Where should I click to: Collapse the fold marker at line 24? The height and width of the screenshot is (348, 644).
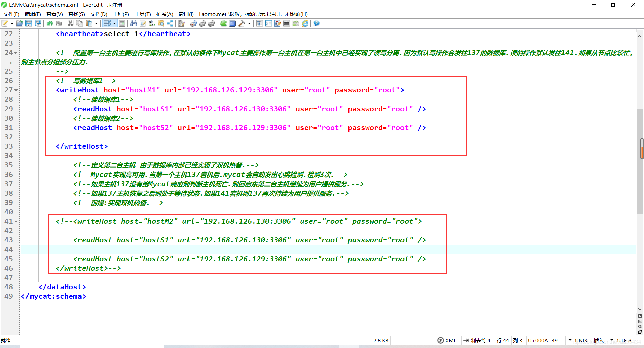click(16, 53)
